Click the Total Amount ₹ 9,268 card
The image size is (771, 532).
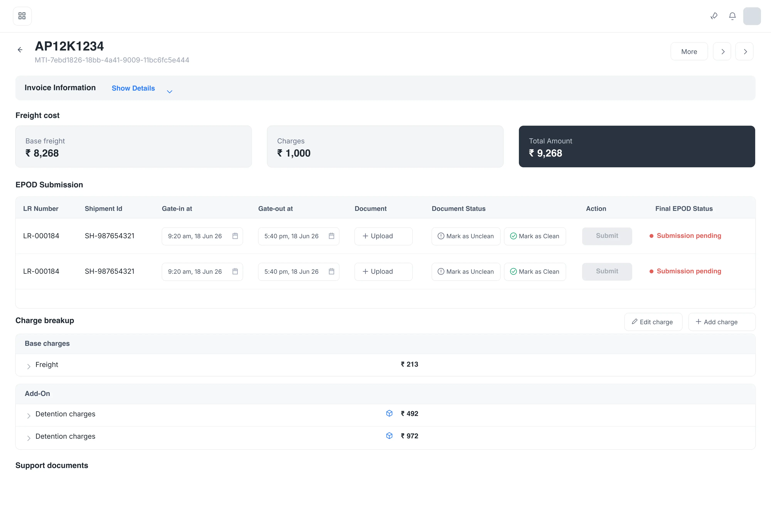pos(637,146)
